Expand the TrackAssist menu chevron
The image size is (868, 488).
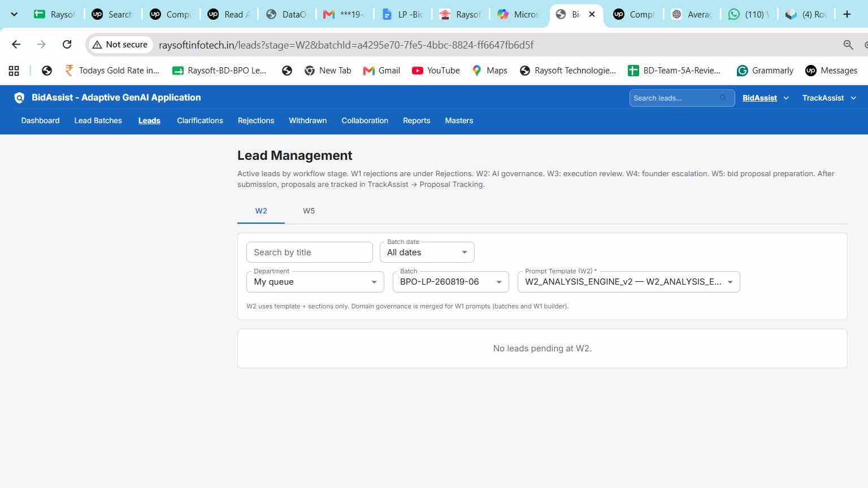(853, 98)
